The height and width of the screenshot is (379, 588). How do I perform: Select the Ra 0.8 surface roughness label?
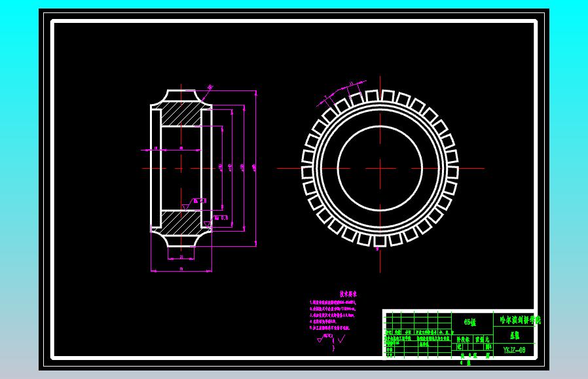point(200,201)
